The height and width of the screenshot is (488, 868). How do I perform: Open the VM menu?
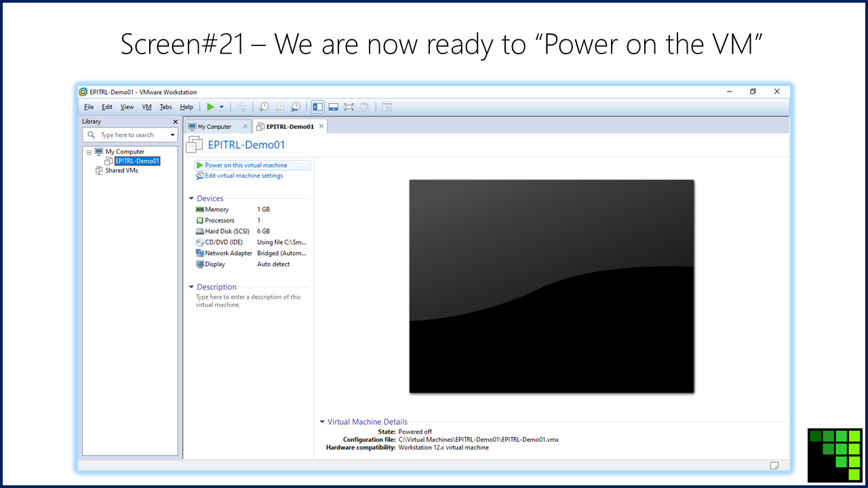pos(146,107)
